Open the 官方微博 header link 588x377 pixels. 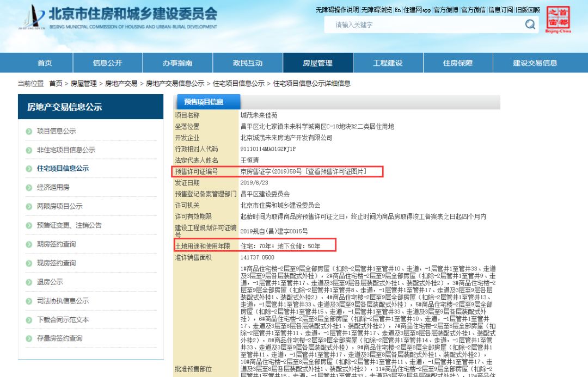[445, 9]
